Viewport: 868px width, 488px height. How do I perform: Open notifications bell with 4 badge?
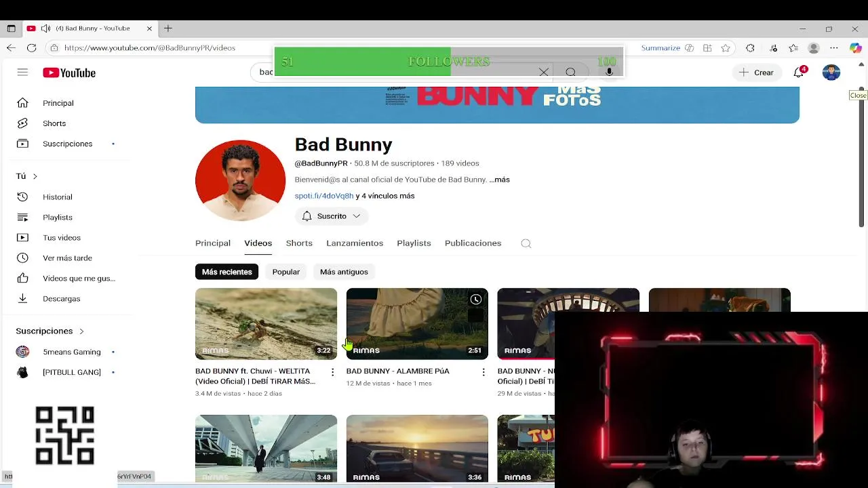point(800,73)
